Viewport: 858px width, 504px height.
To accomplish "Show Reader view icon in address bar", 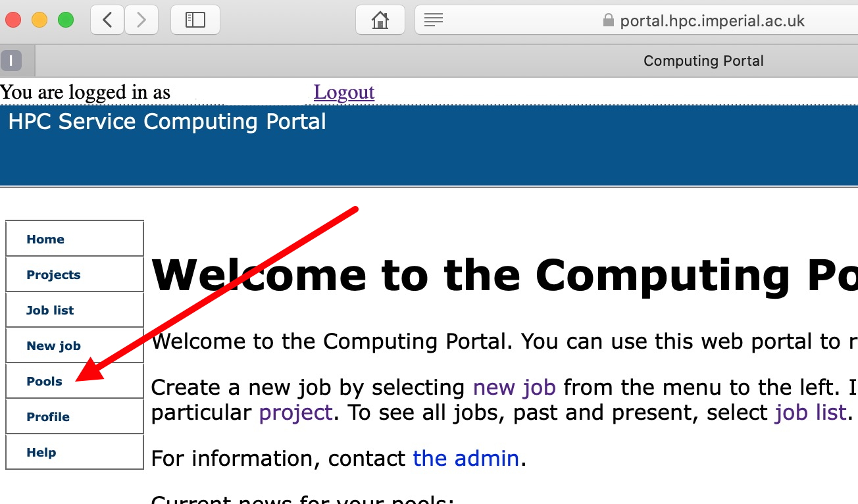I will click(x=433, y=20).
